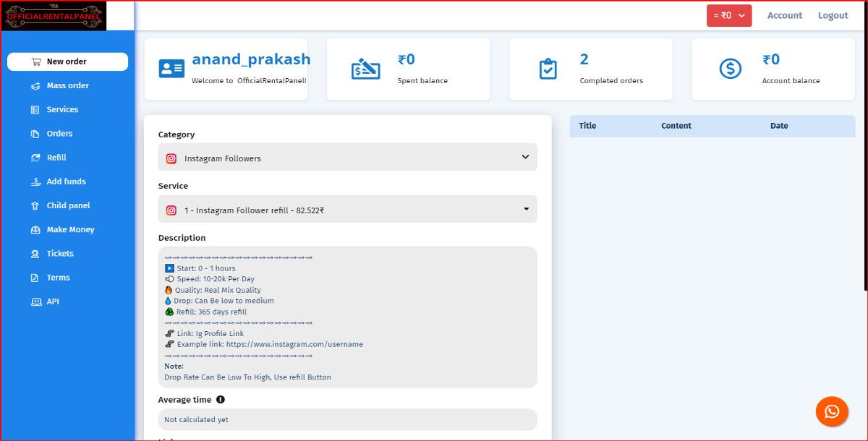The height and width of the screenshot is (441, 868).
Task: Click the Logout link
Action: tap(833, 15)
